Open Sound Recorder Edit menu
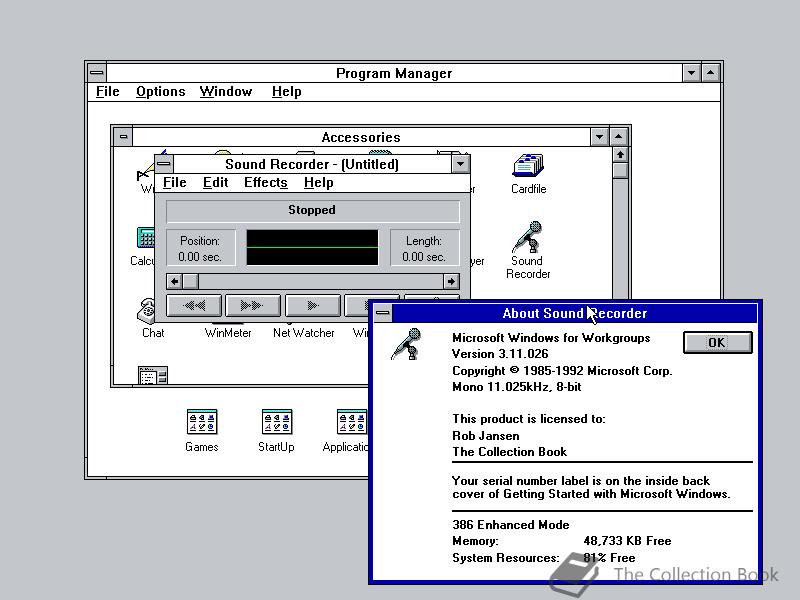Image resolution: width=800 pixels, height=600 pixels. click(215, 183)
